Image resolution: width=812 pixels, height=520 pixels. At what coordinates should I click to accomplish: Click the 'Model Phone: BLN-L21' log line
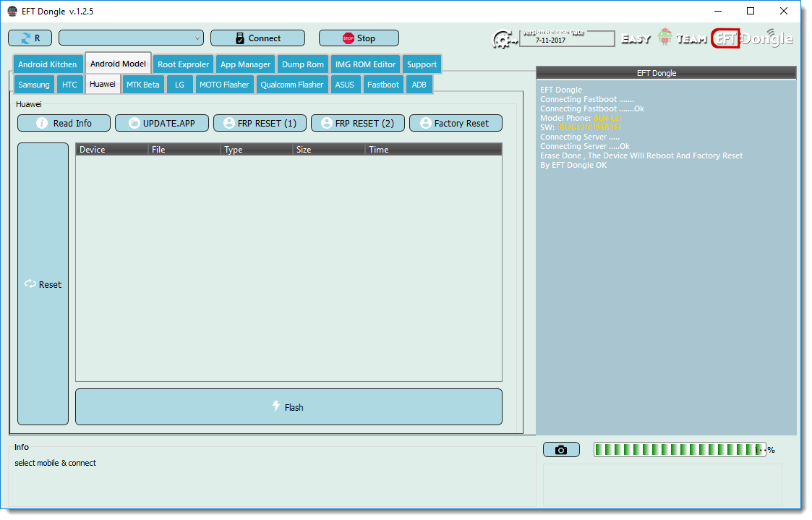(581, 118)
